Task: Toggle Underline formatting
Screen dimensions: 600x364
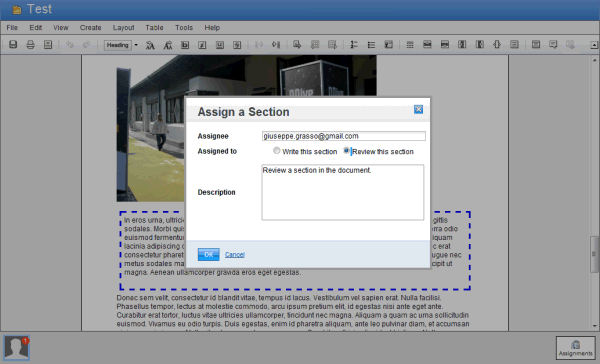Action: [220, 45]
